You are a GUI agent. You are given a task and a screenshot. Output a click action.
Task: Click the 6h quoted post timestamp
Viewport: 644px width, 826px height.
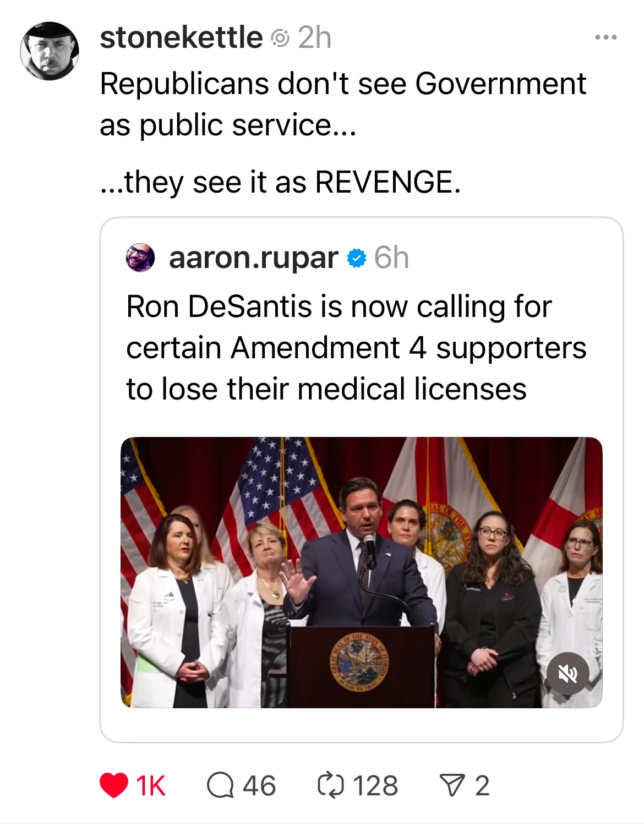[391, 258]
